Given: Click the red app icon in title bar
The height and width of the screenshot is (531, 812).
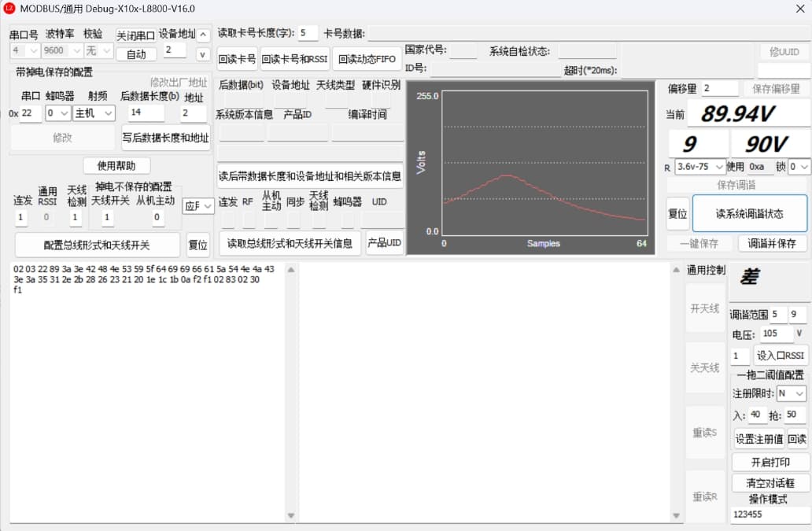Looking at the screenshot, I should tap(9, 9).
